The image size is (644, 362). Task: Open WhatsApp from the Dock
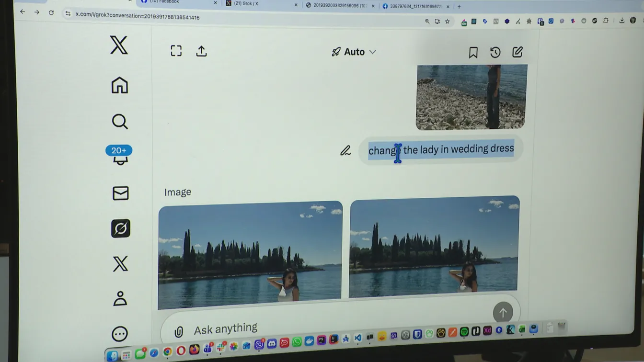point(297,341)
